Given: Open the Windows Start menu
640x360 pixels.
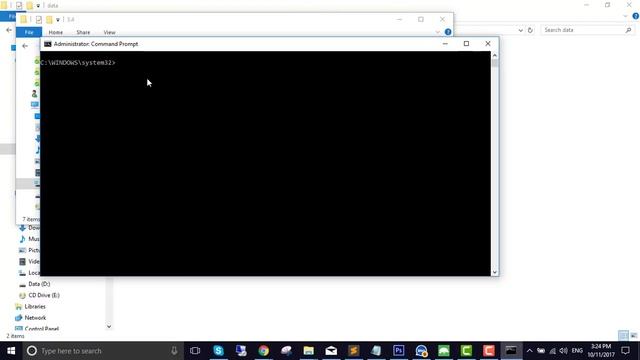Looking at the screenshot, I should (11, 351).
